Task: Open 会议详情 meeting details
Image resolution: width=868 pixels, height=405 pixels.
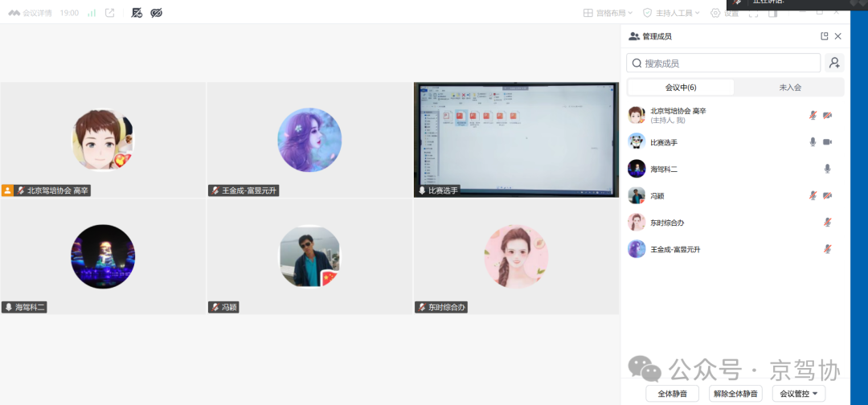Action: [x=30, y=13]
